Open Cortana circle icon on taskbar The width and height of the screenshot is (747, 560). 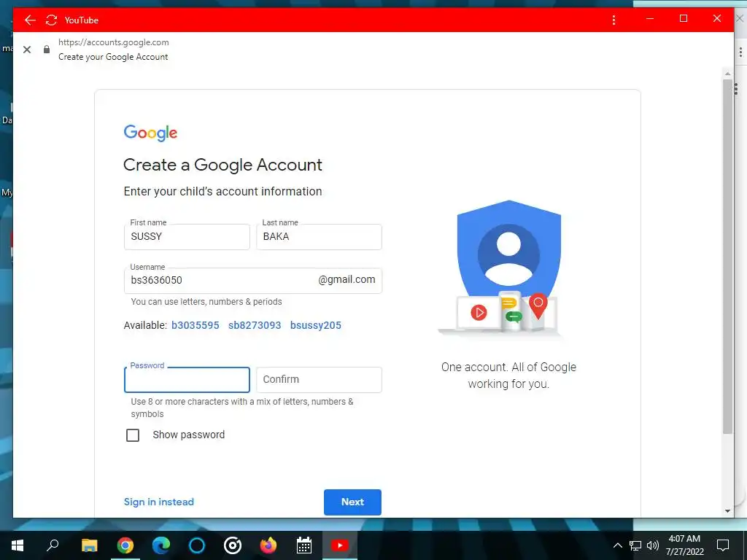click(197, 545)
